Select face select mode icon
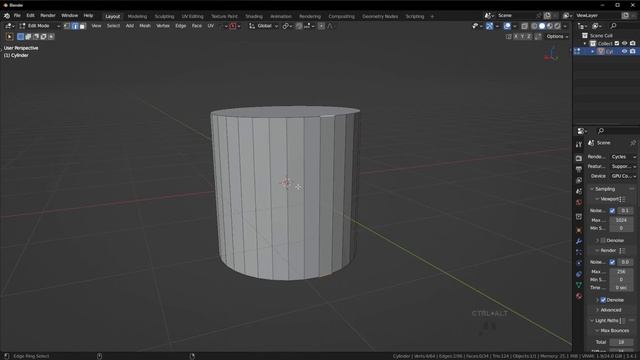640x360 pixels. click(82, 26)
